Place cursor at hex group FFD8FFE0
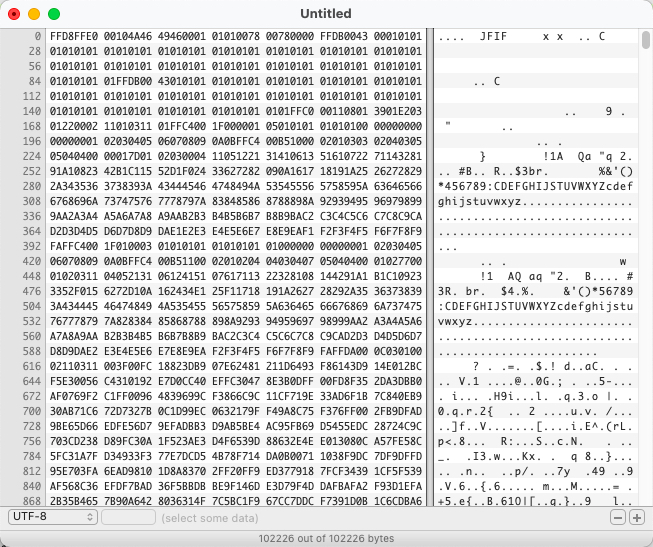The image size is (653, 547). click(x=75, y=36)
